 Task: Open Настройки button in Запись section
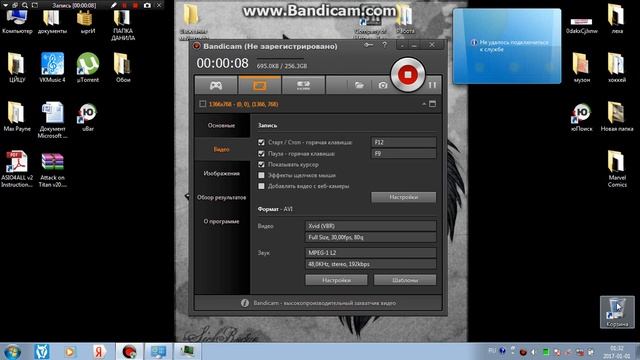[403, 197]
